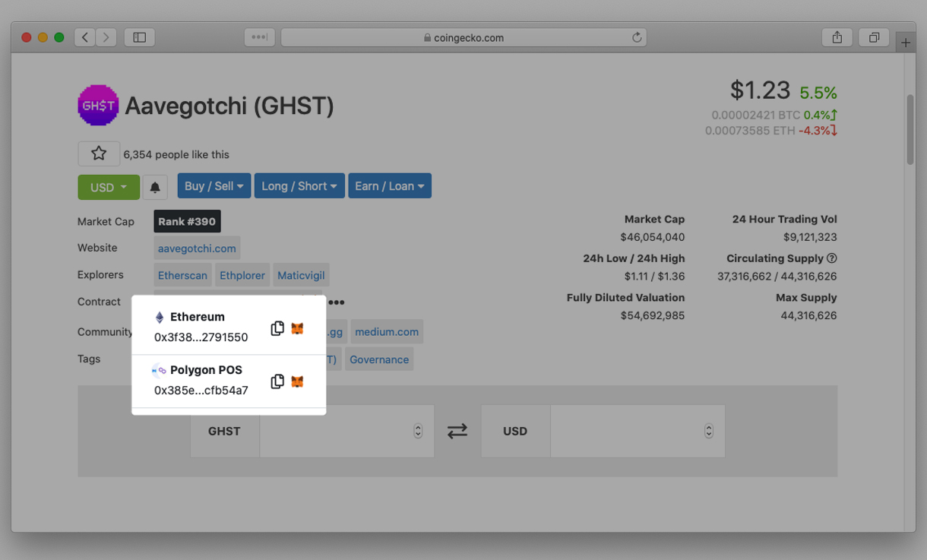This screenshot has width=927, height=560.
Task: Click the star favorite icon
Action: pos(99,153)
